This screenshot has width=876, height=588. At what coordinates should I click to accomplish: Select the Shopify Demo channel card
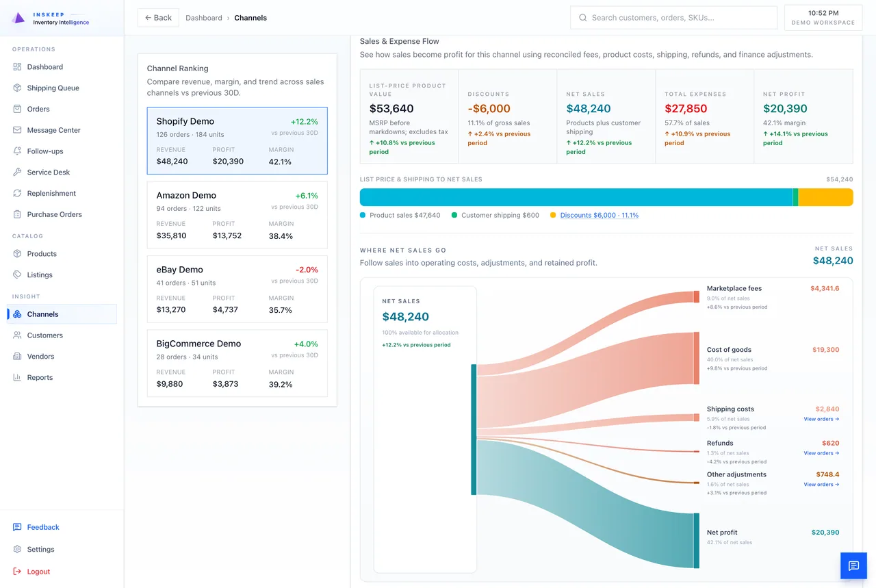point(237,141)
